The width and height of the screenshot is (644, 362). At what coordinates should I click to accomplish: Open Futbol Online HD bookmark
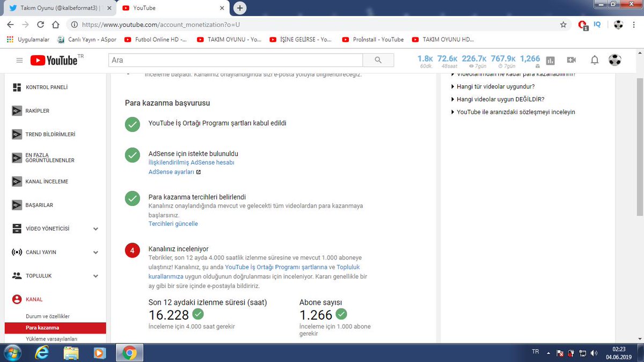click(x=156, y=39)
